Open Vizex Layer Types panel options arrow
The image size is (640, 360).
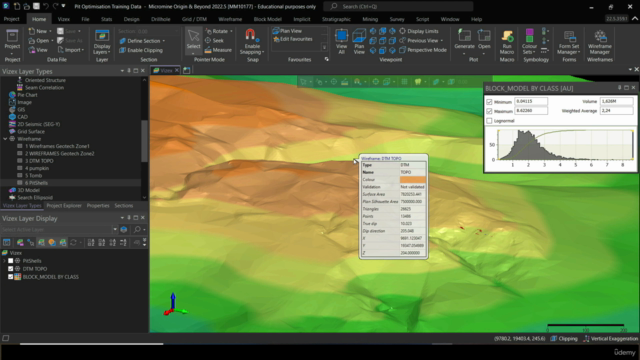122,71
